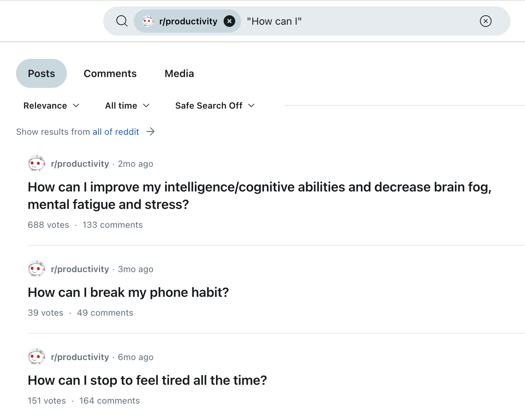Open r/productivity via the first post's avatar
The image size is (525, 420).
coord(36,163)
